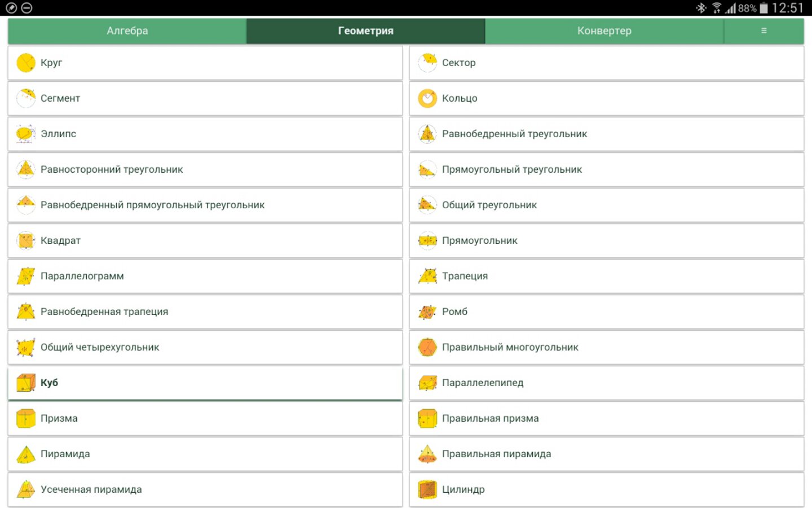Screen dimensions: 812x508
Task: Tap the battery indicator in status bar
Action: click(764, 8)
